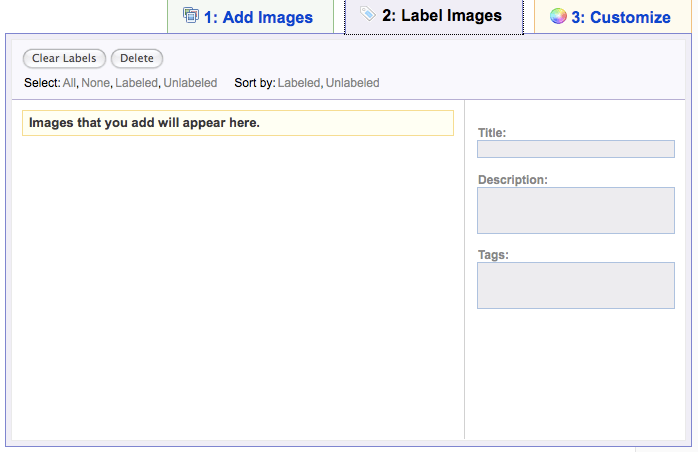698x452 pixels.
Task: Click the Description field label
Action: [512, 179]
